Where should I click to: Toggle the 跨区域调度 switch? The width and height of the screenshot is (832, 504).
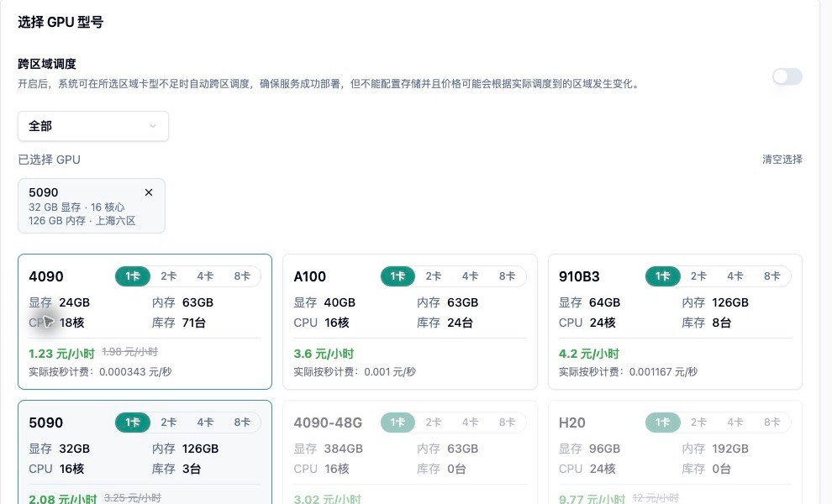(x=787, y=76)
